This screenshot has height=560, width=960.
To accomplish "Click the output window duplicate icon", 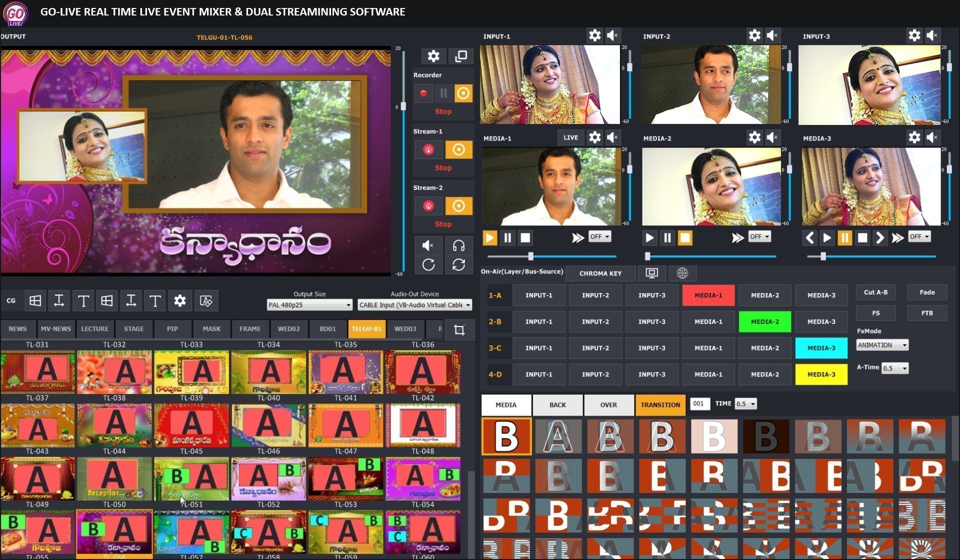I will [460, 56].
